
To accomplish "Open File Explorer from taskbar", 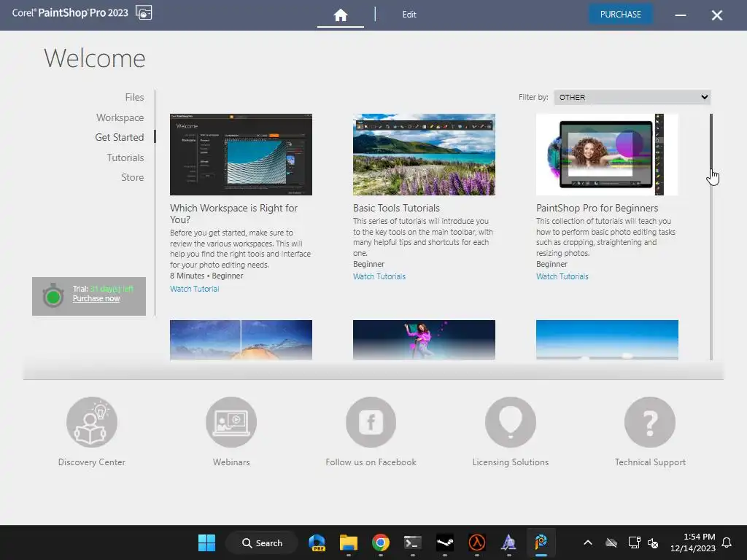I will click(348, 542).
